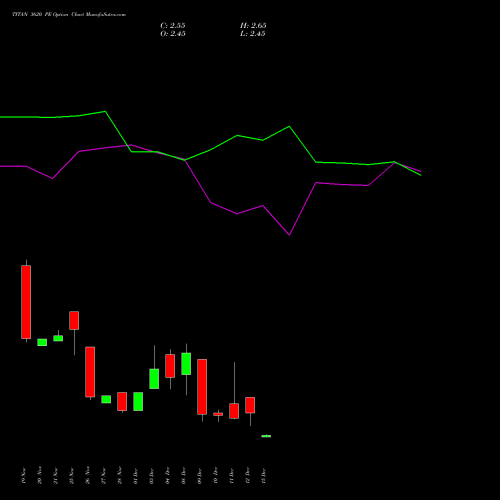Click the 27 Nov date label
500x500 pixels.
pyautogui.click(x=104, y=475)
